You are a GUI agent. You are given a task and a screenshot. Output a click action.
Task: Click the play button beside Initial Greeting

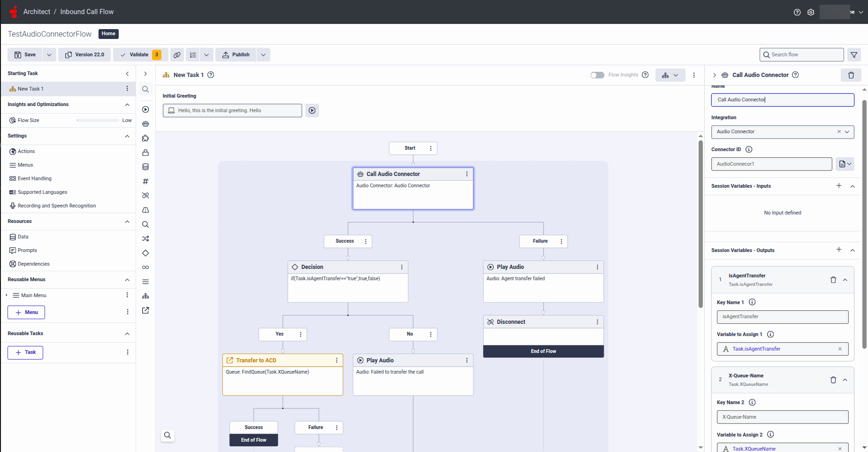click(x=312, y=110)
